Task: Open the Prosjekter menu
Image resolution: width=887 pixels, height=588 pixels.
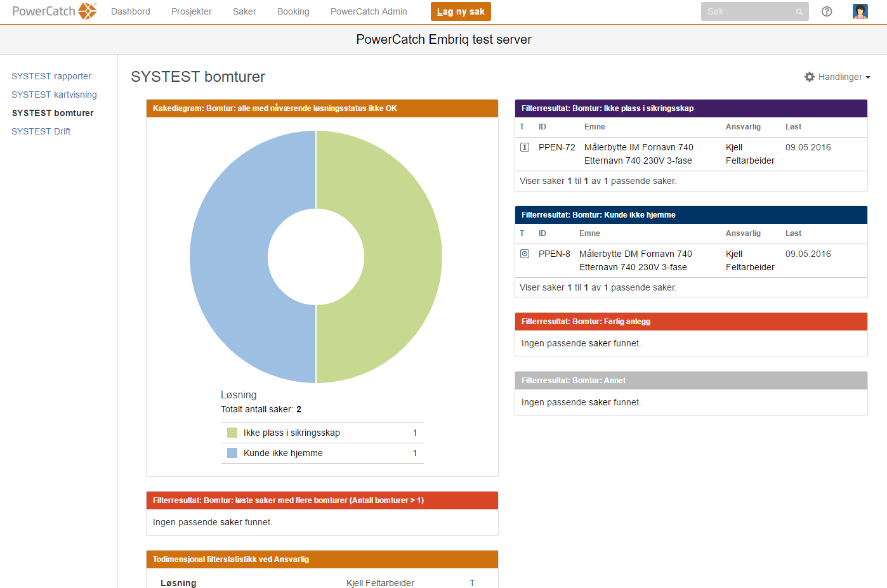Action: point(191,11)
